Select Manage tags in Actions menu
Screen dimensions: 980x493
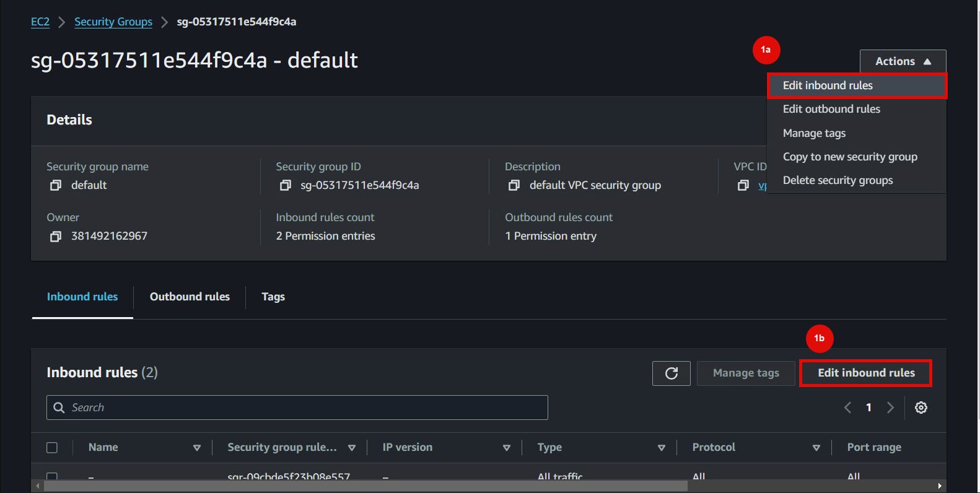(857, 133)
